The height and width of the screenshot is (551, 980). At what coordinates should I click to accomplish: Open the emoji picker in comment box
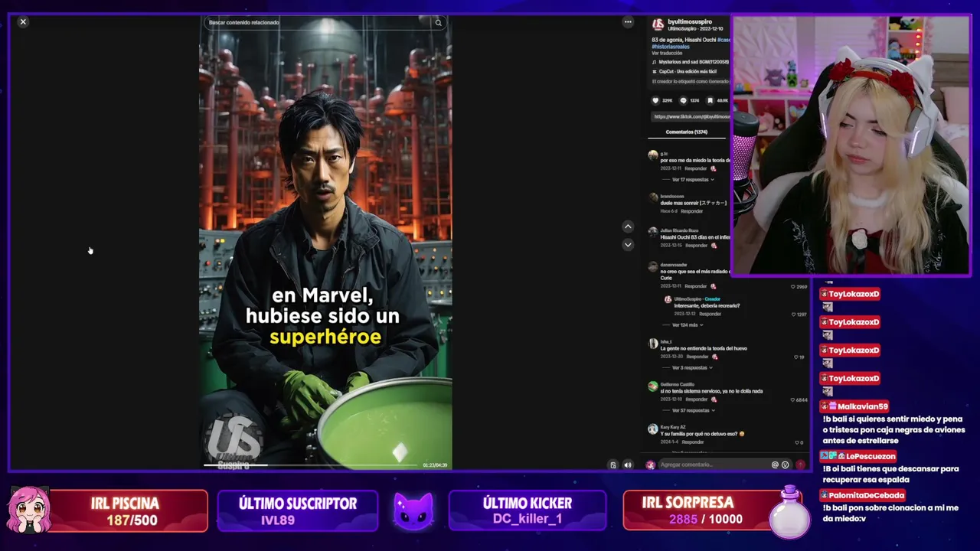coord(785,465)
